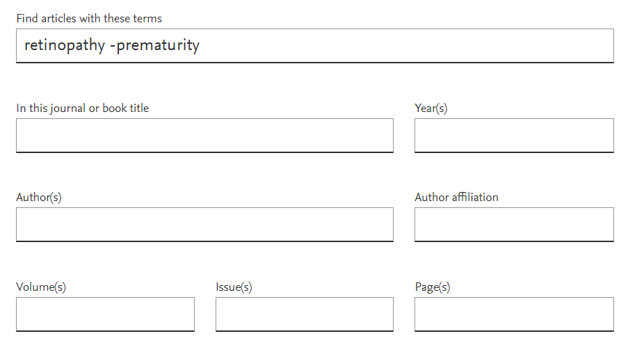The width and height of the screenshot is (644, 352).
Task: Focus the Issue(s) input box
Action: pos(304,314)
